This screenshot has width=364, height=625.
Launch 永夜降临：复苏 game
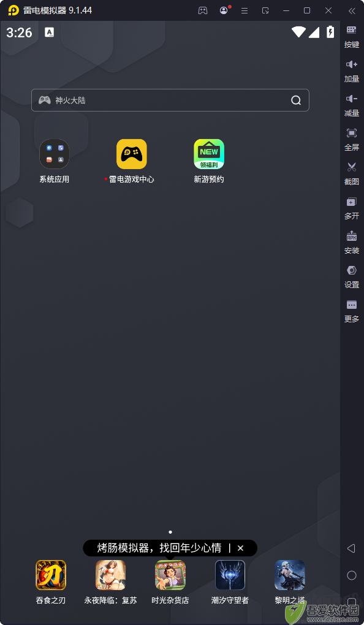(110, 582)
